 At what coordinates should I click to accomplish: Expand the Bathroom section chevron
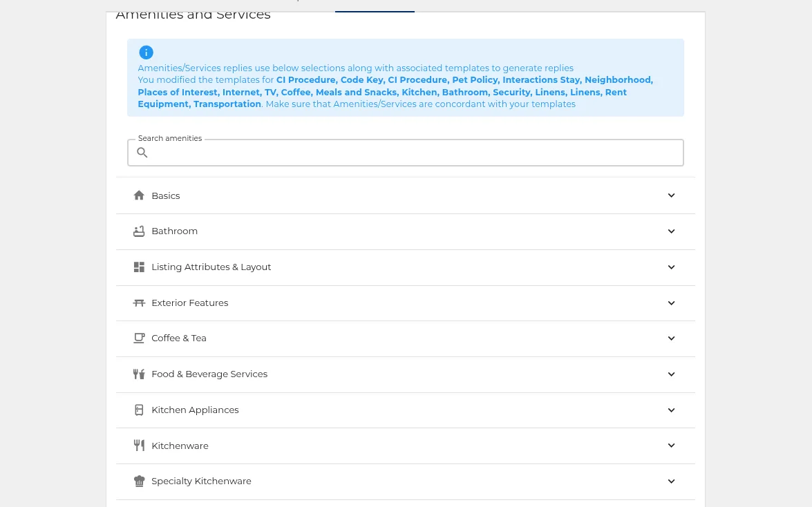671,231
